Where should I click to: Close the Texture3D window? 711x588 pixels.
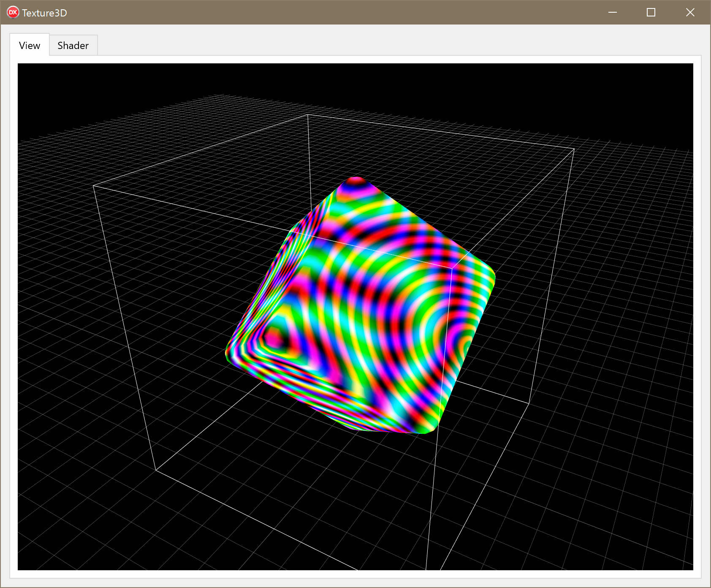click(690, 12)
